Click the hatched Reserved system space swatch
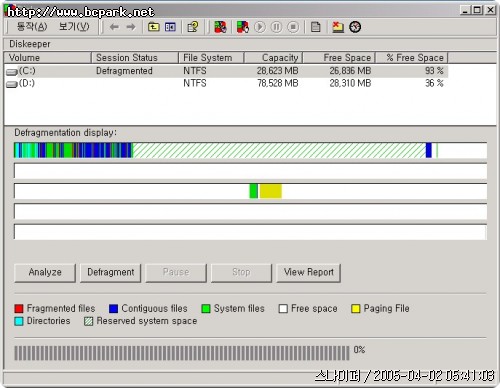This screenshot has width=500, height=388. tap(89, 321)
